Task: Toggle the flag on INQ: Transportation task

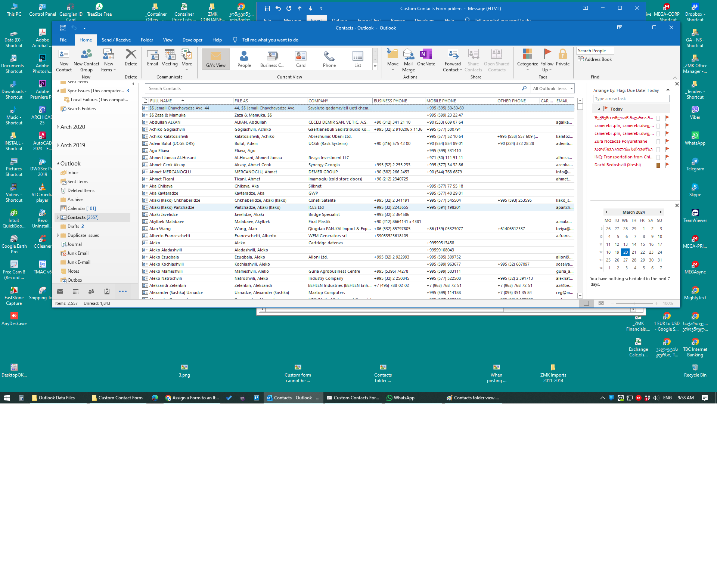Action: click(x=667, y=157)
